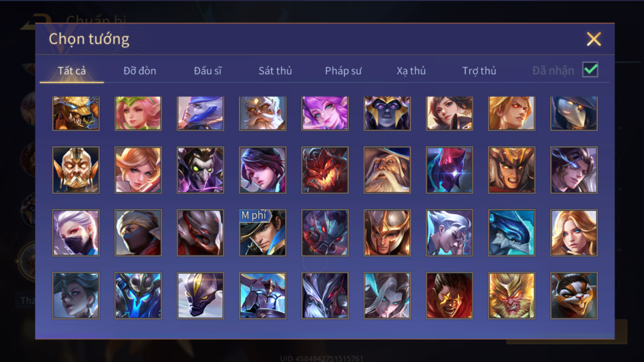Toggle the 'Đã nhận' checkbox

(590, 70)
